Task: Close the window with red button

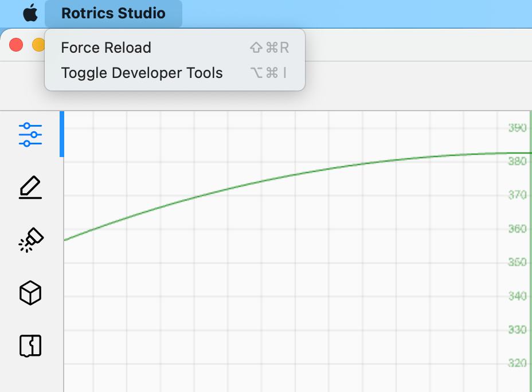Action: pos(16,45)
